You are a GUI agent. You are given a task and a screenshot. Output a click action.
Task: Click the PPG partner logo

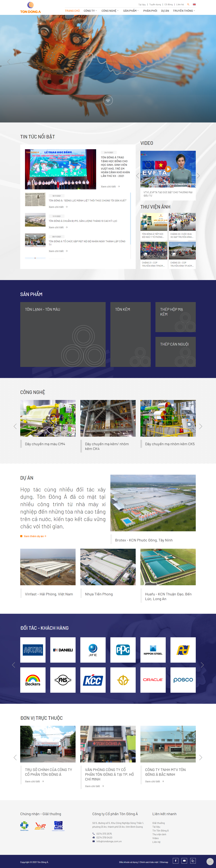point(123,650)
